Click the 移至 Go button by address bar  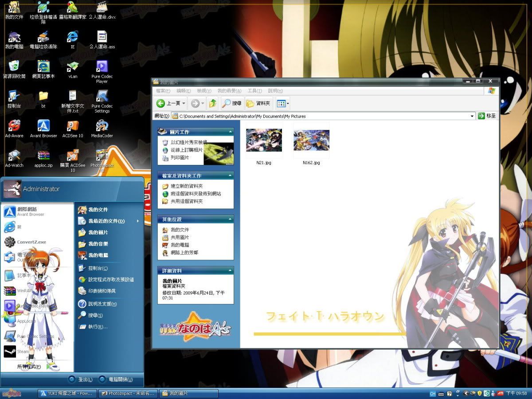tap(487, 116)
